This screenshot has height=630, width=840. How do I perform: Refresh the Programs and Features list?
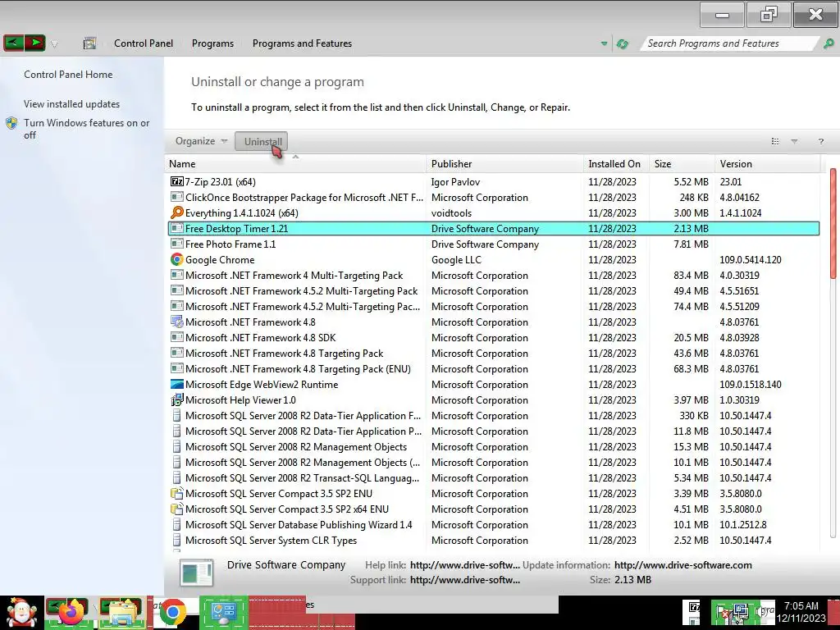tap(623, 44)
